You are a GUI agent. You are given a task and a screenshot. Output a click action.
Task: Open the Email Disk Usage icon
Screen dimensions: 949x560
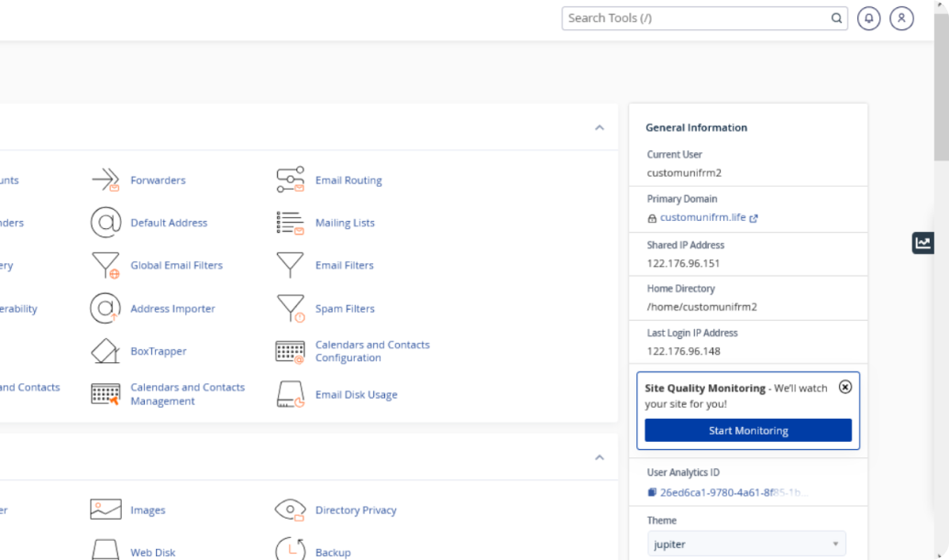point(290,395)
